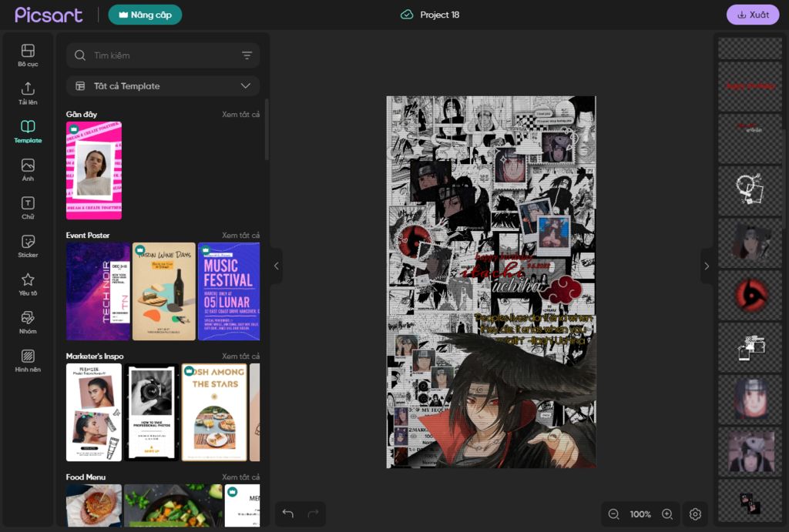Select the Wine Days poster template
789x532 pixels.
[x=164, y=292]
